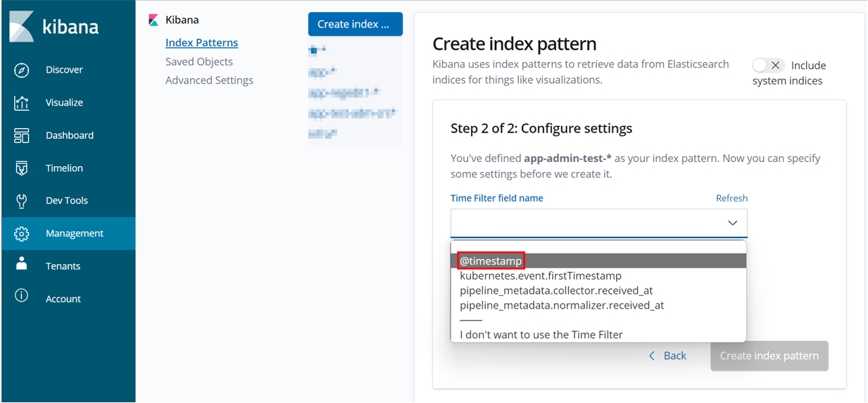Select the Management label
The height and width of the screenshot is (403, 868).
click(75, 233)
